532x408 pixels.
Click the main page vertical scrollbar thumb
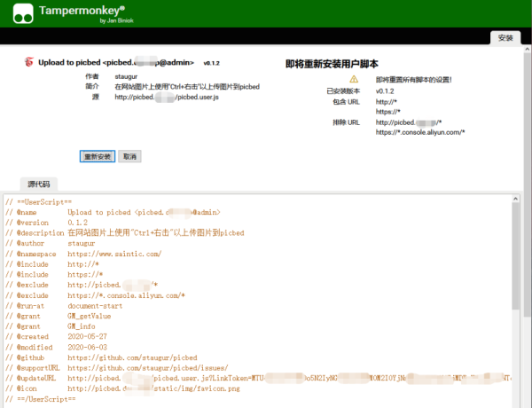click(x=528, y=185)
